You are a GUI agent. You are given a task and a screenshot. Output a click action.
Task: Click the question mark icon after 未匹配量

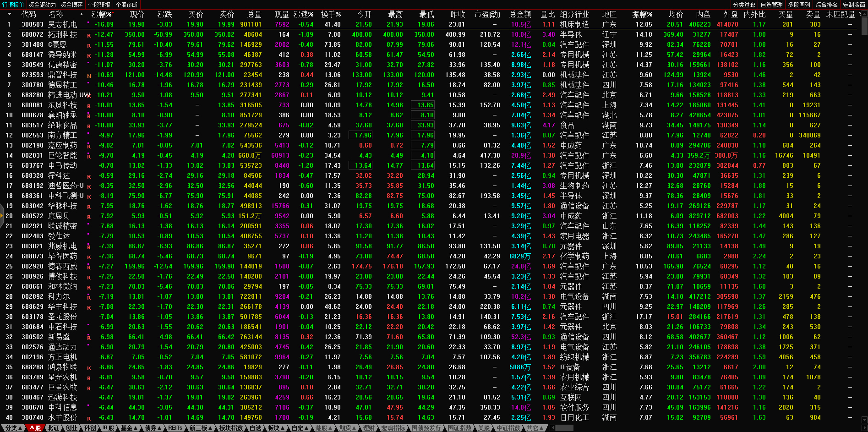coord(860,14)
